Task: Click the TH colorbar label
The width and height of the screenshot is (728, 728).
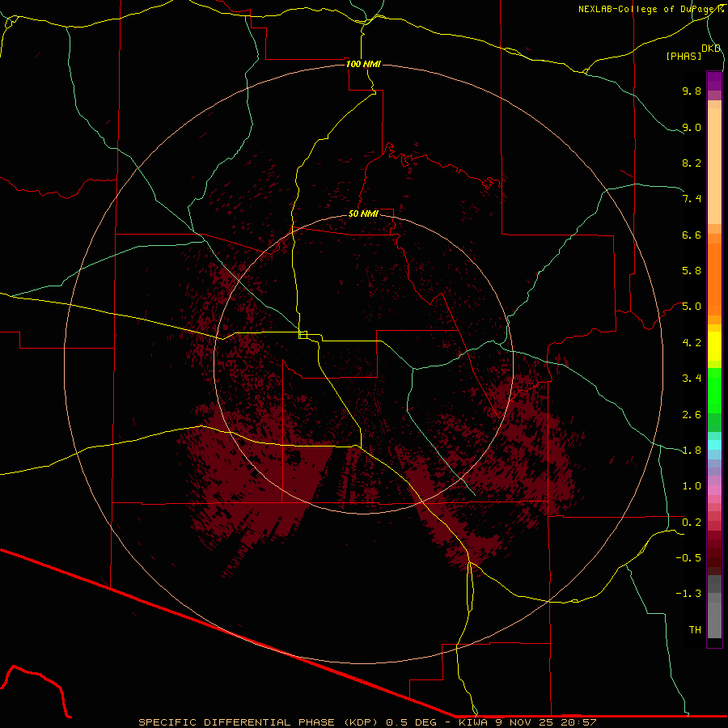Action: pyautogui.click(x=695, y=630)
